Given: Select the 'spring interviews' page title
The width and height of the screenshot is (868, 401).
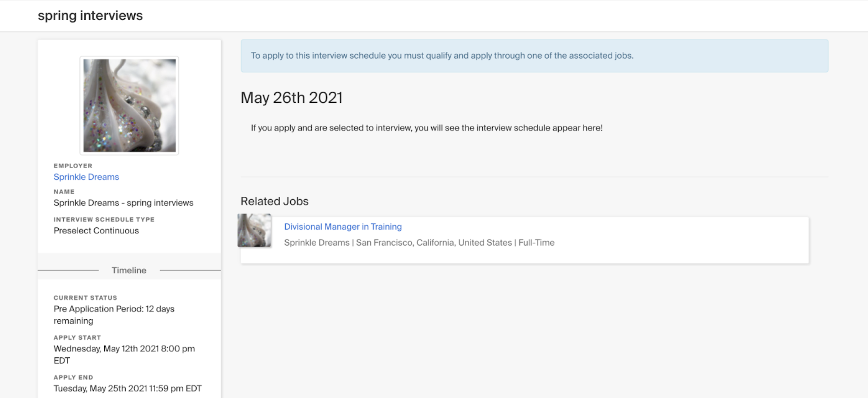Looking at the screenshot, I should [x=90, y=15].
